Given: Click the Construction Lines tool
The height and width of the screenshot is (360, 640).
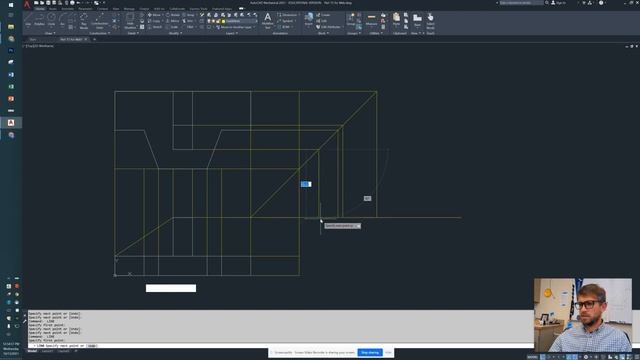Looking at the screenshot, I should [x=100, y=20].
